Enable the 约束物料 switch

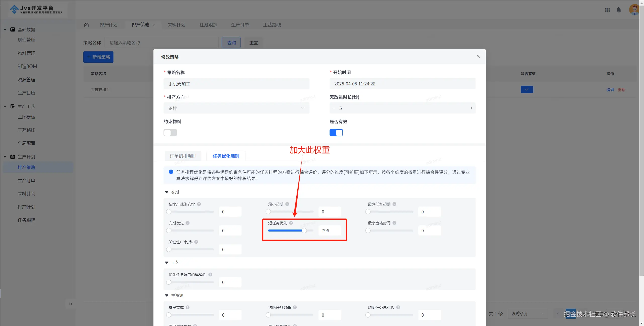pyautogui.click(x=170, y=133)
